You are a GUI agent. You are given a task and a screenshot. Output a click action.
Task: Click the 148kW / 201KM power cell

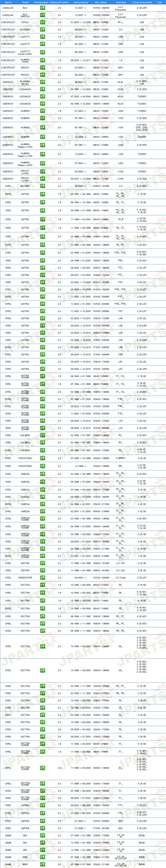coord(101,570)
